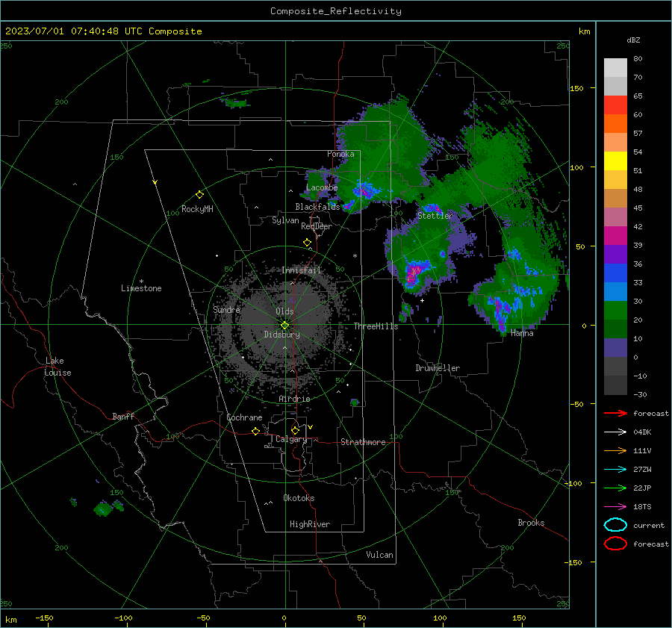The width and height of the screenshot is (672, 628).
Task: Click the Banff label on the map
Action: [x=123, y=416]
